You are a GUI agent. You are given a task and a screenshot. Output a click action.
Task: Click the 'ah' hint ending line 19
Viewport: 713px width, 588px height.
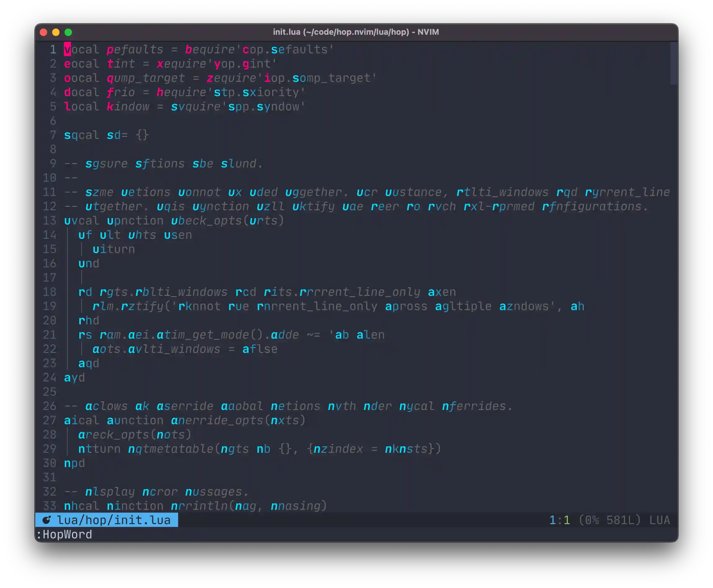tap(577, 306)
